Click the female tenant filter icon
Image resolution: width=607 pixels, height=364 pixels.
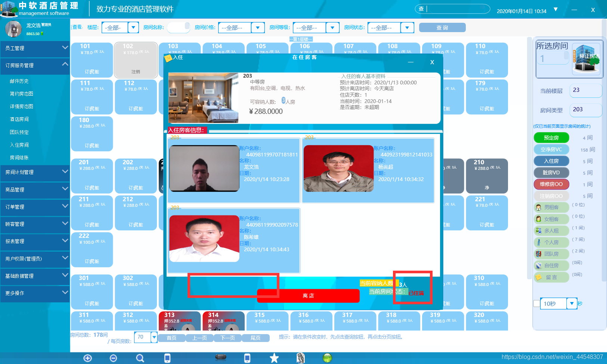(538, 219)
